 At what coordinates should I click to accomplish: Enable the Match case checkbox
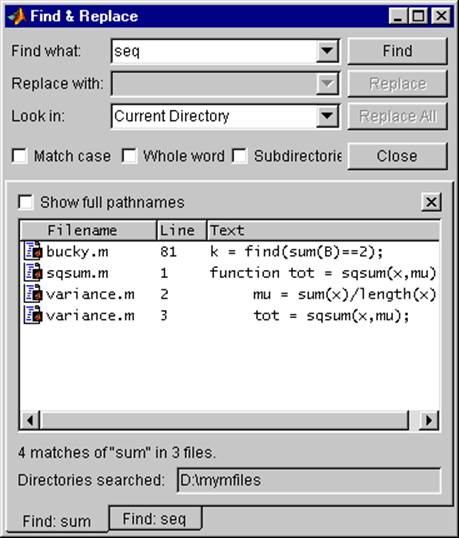(x=20, y=156)
